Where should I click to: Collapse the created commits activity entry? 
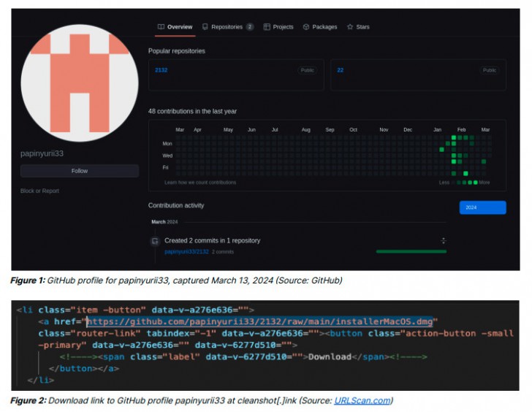click(443, 241)
